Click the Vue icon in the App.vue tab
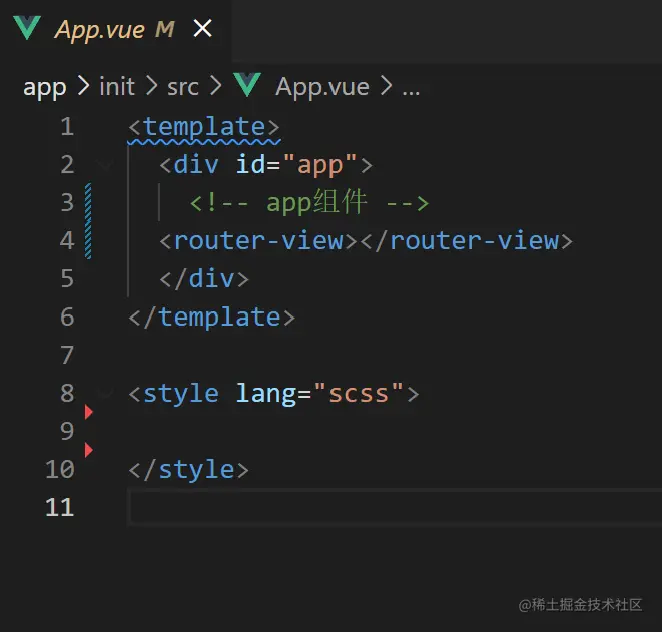This screenshot has width=662, height=632. (x=27, y=28)
